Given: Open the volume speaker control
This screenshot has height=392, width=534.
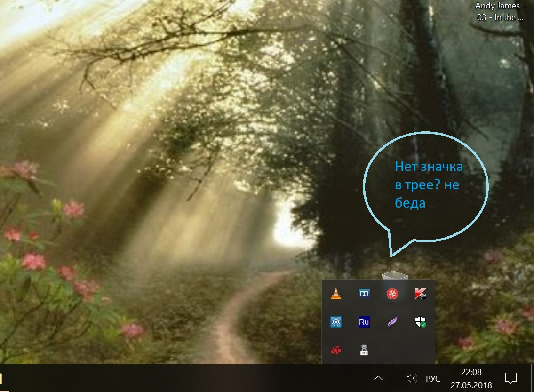Looking at the screenshot, I should [x=411, y=378].
